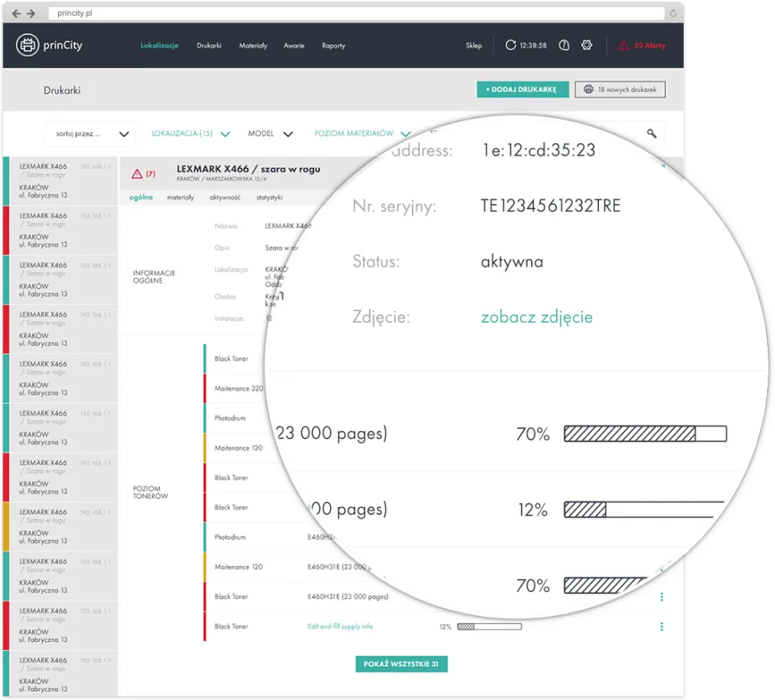Click the red alert triangle in header
The height and width of the screenshot is (700, 775).
[624, 45]
